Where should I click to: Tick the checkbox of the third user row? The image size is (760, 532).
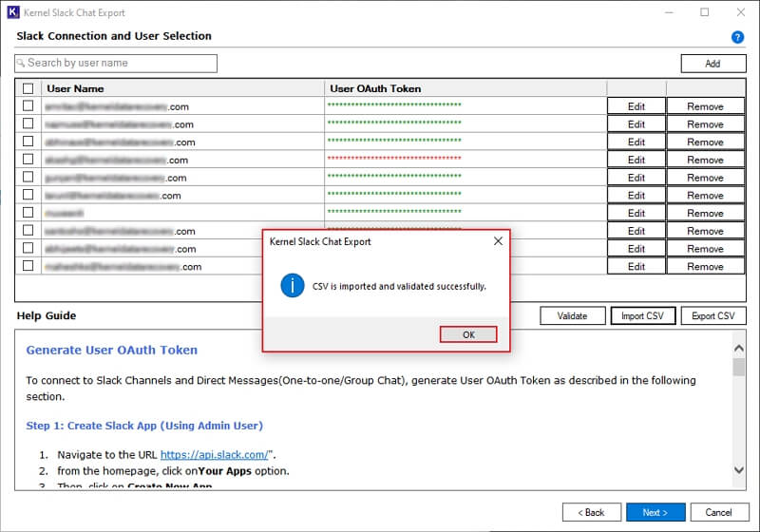click(28, 141)
